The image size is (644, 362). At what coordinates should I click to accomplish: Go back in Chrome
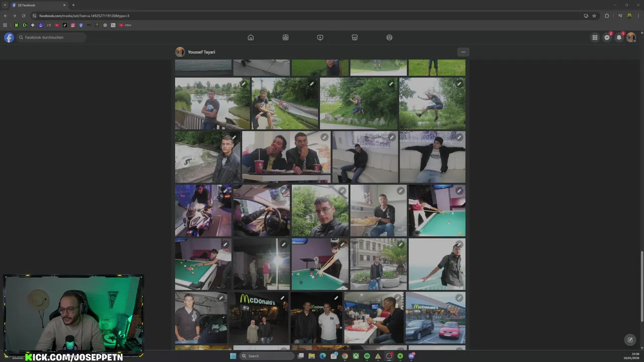pyautogui.click(x=6, y=16)
